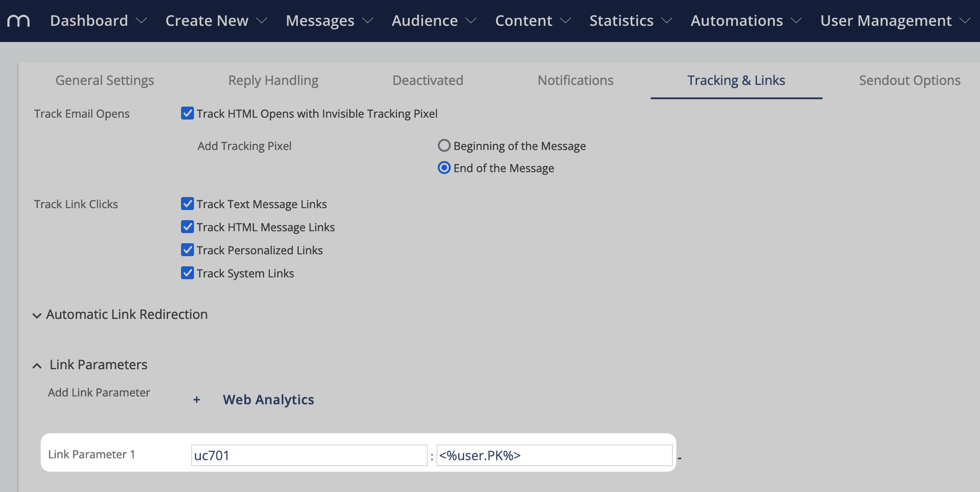Open the Dashboard dropdown menu

tap(98, 21)
